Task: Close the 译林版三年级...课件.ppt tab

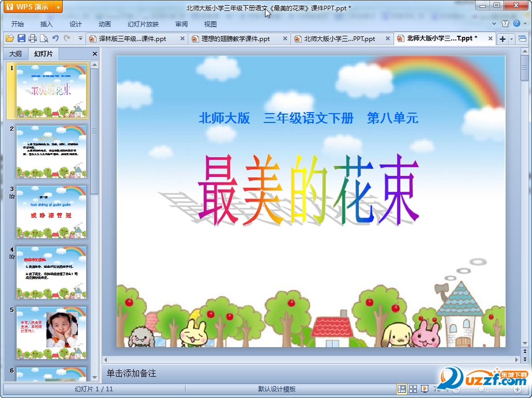Action: point(182,39)
